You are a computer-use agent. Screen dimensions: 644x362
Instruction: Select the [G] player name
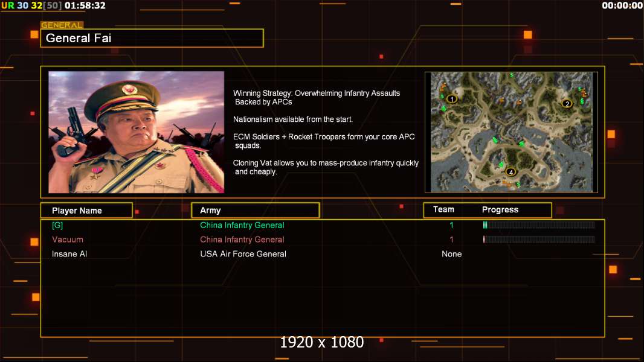(57, 225)
